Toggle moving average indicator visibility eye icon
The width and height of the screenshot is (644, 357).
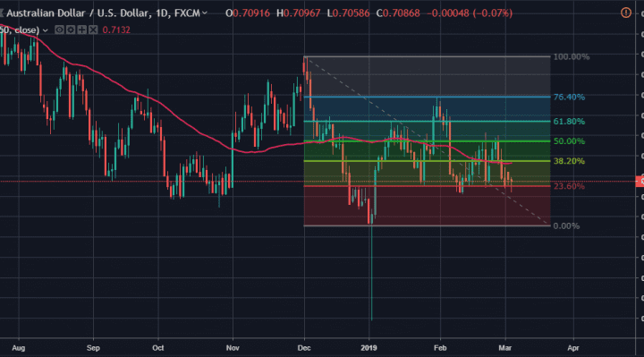point(59,30)
